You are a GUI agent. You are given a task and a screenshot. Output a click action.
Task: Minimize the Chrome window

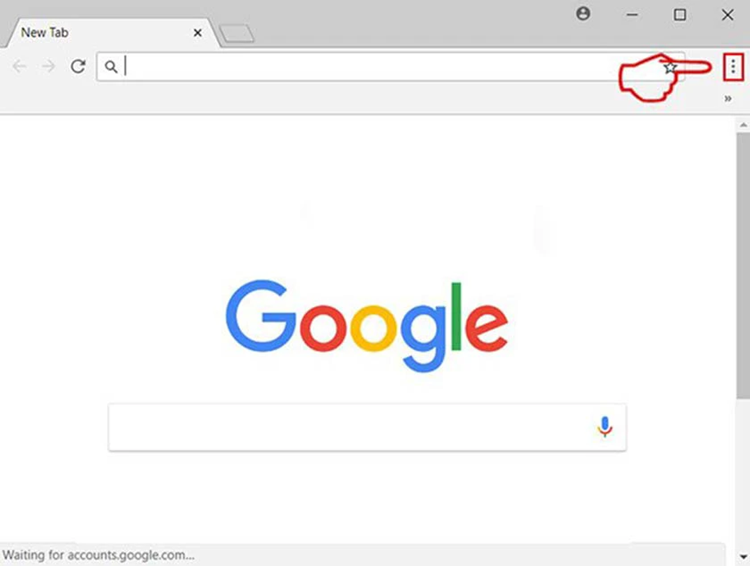click(632, 15)
